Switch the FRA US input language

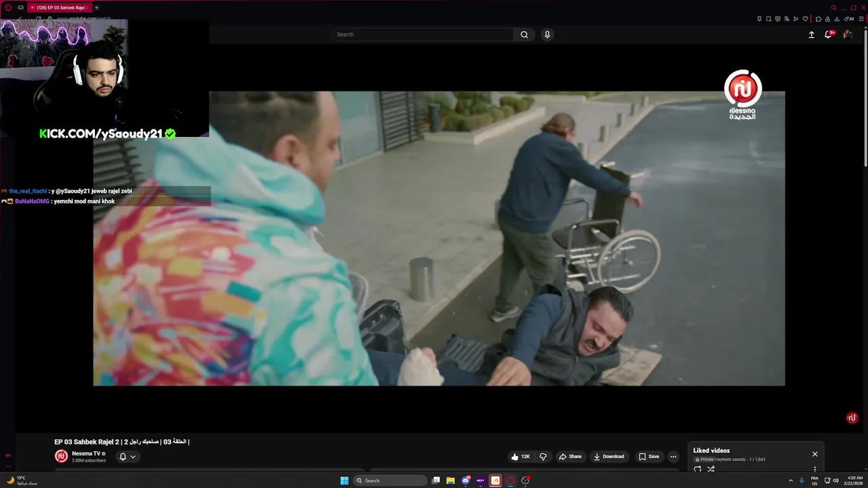814,481
